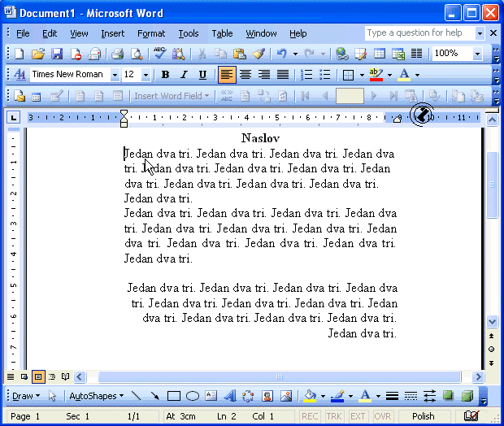Screen dimensions: 504x426
Task: Open the Format menu
Action: [151, 33]
